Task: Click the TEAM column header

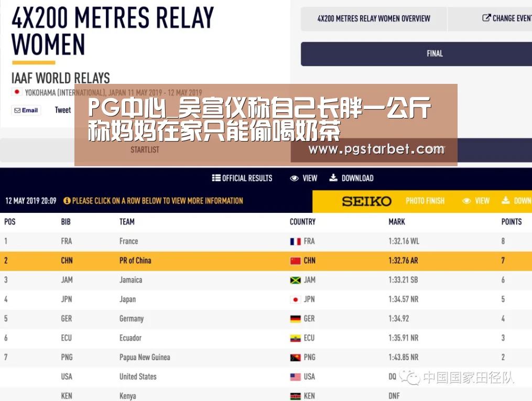Action: pos(127,222)
